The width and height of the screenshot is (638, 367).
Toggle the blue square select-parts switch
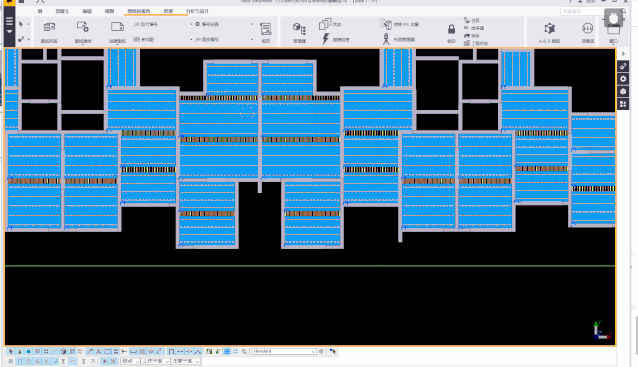click(x=28, y=352)
